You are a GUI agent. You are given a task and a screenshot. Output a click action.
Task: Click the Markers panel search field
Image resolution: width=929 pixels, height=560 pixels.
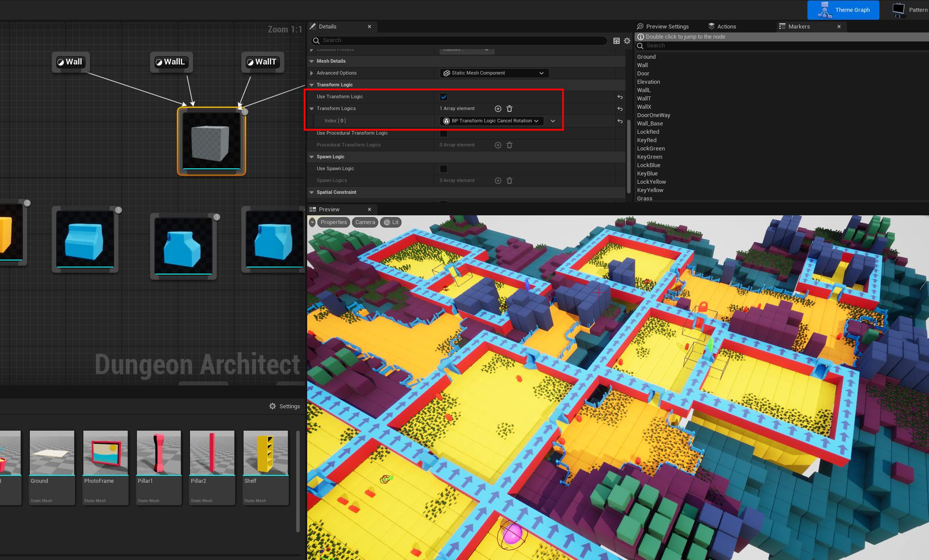tap(782, 46)
